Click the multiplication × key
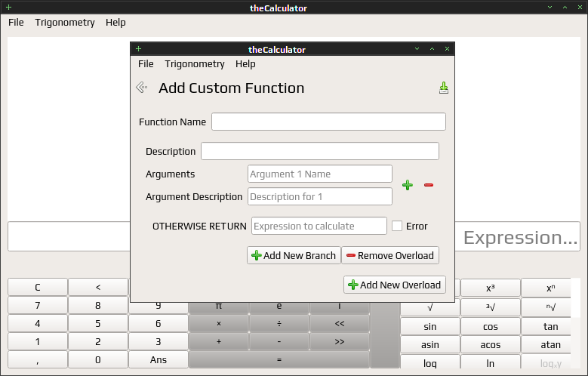The height and width of the screenshot is (376, 588). pyautogui.click(x=219, y=323)
